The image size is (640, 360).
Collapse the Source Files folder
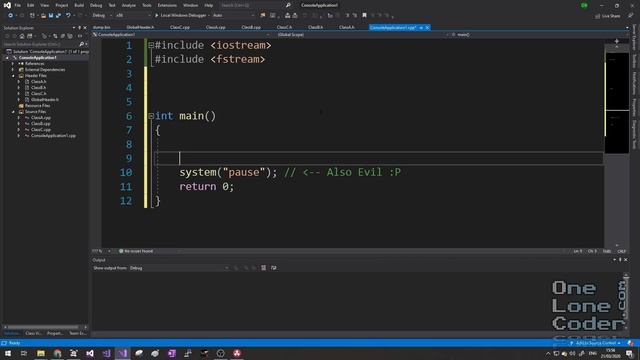tap(13, 111)
